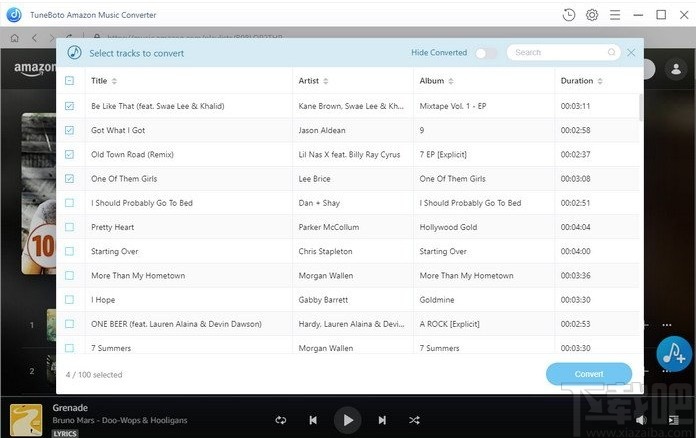Open the conversion history clock icon
Screen dimensions: 696x438
pos(569,15)
